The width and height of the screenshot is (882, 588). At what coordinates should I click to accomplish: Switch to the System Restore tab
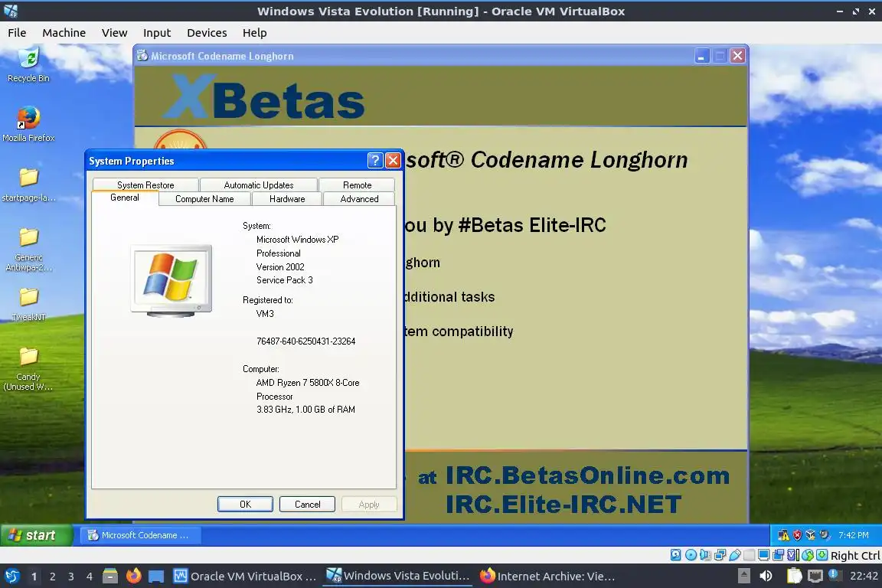coord(145,185)
